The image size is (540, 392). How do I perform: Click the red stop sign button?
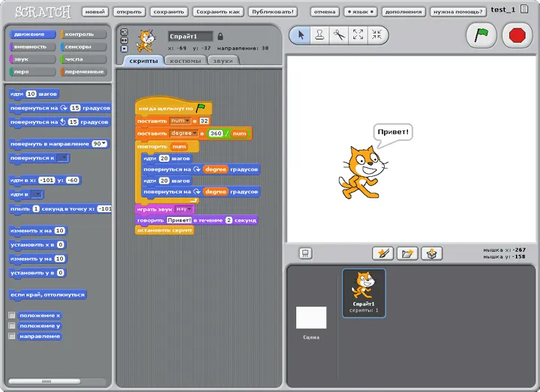point(517,35)
